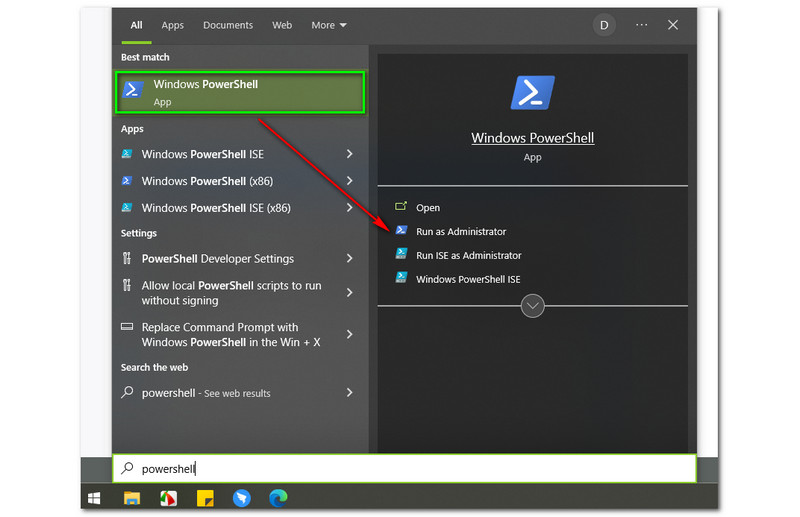Click the large Windows PowerShell logo icon
800x517 pixels.
(x=532, y=92)
